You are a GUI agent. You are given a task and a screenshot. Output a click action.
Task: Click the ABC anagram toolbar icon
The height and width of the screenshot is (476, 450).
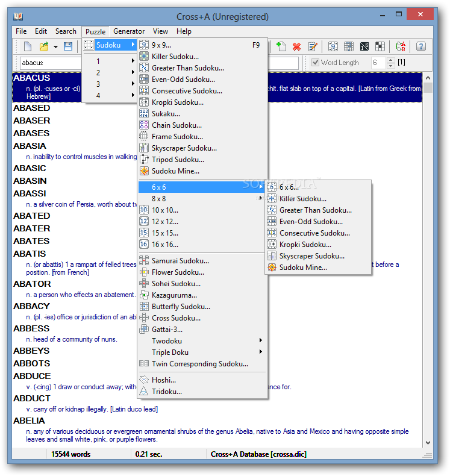401,46
